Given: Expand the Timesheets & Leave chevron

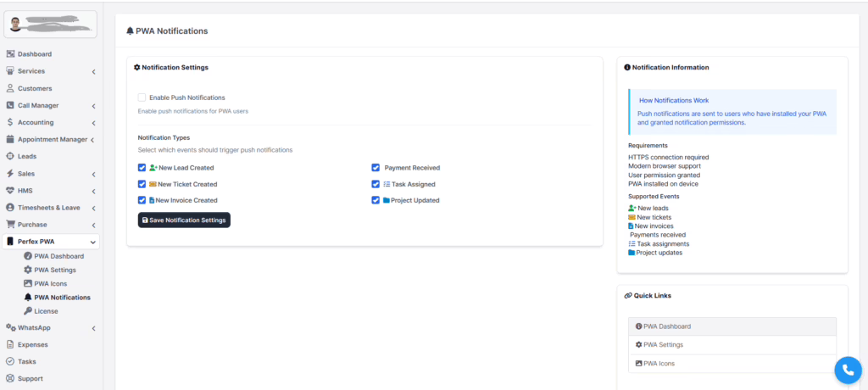Looking at the screenshot, I should click(x=93, y=209).
